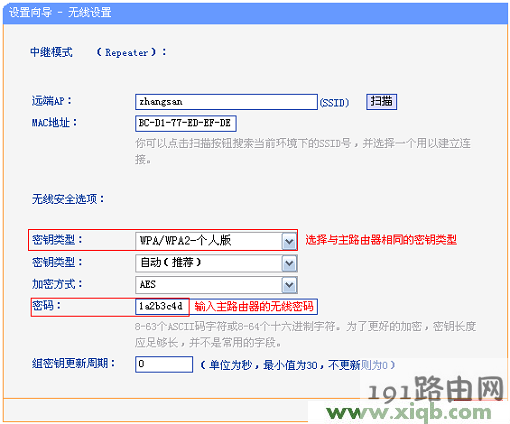510x424 pixels.
Task: Focus the zhangsan SSID input field
Action: 226,102
